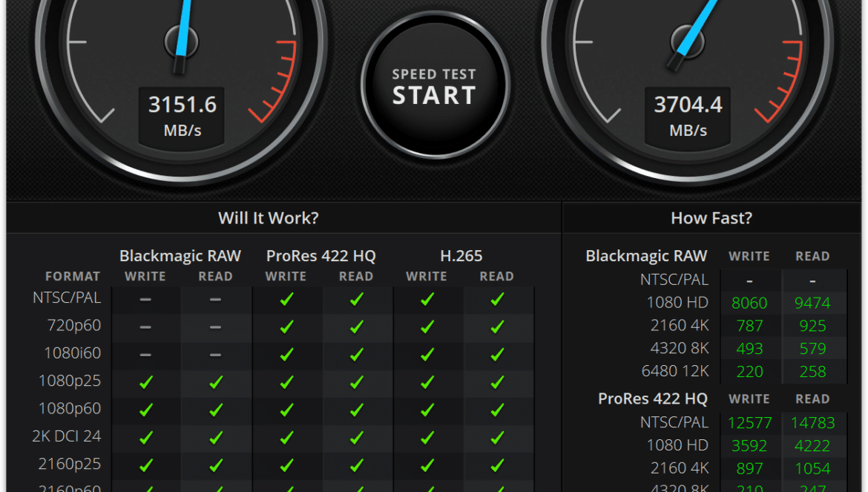The width and height of the screenshot is (868, 492).
Task: Click the 1054 read value
Action: click(x=812, y=468)
